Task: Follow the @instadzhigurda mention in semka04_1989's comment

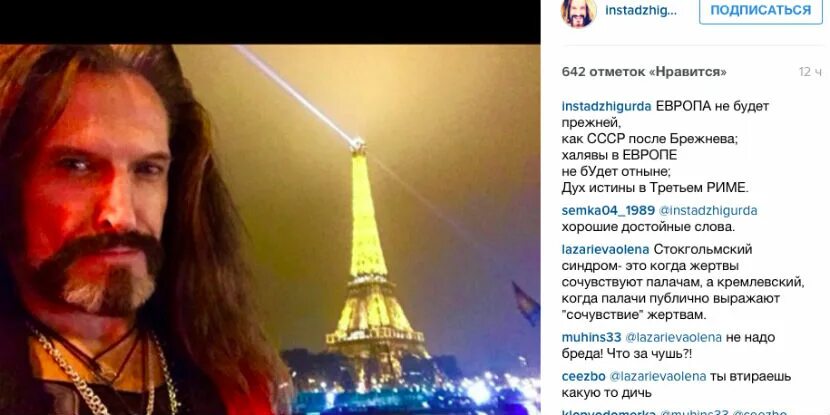Action: (x=708, y=211)
